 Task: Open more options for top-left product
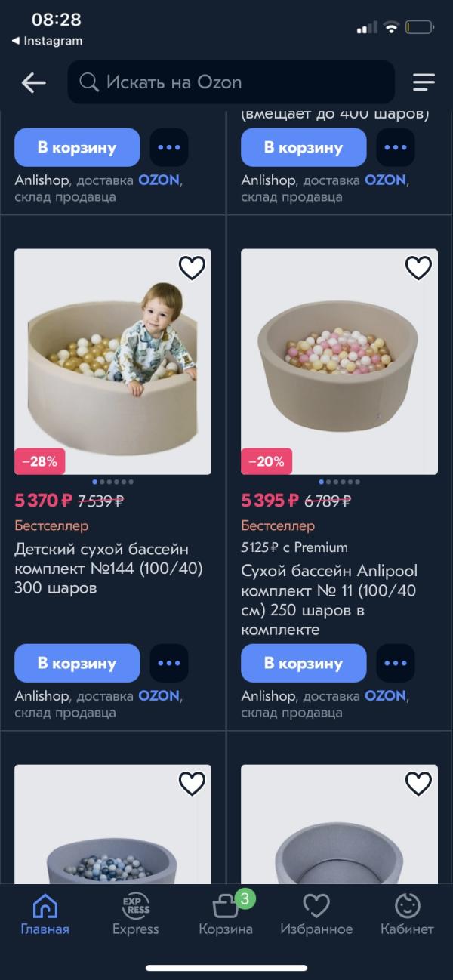[x=169, y=147]
